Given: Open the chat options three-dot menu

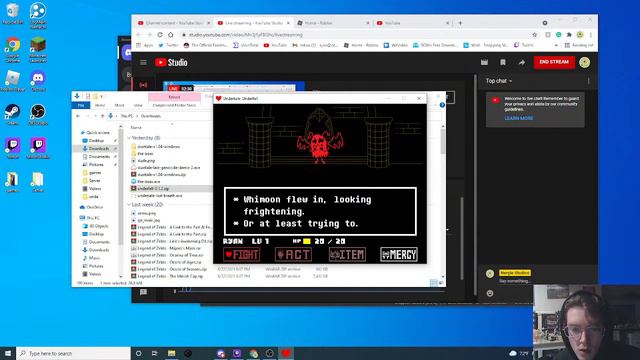Looking at the screenshot, I should (588, 81).
